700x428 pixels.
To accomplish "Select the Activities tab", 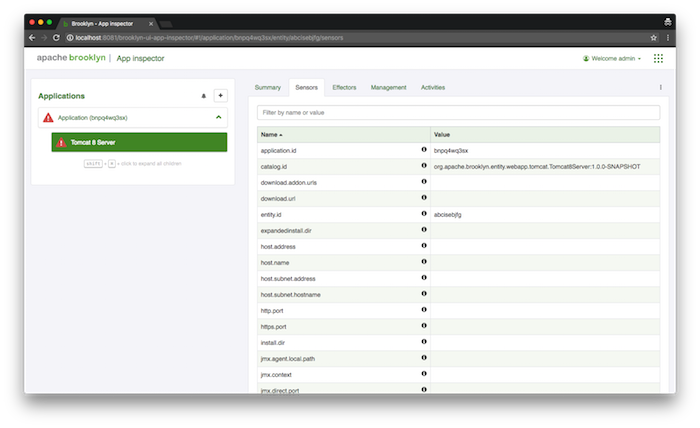I will point(433,88).
